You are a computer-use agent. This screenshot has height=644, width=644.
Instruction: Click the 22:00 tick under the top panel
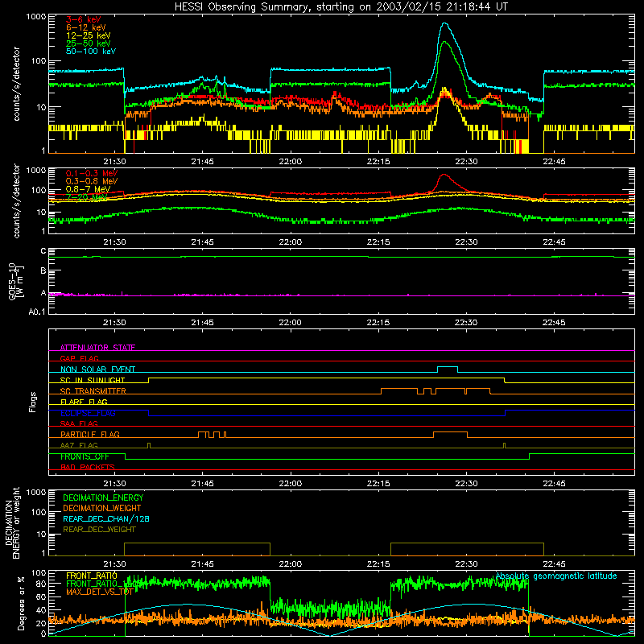pos(291,162)
